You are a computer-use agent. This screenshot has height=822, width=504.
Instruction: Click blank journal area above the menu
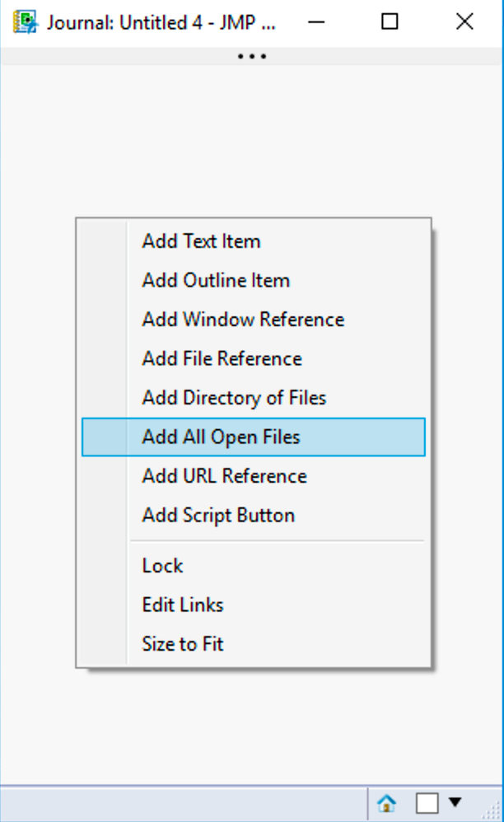[x=251, y=142]
